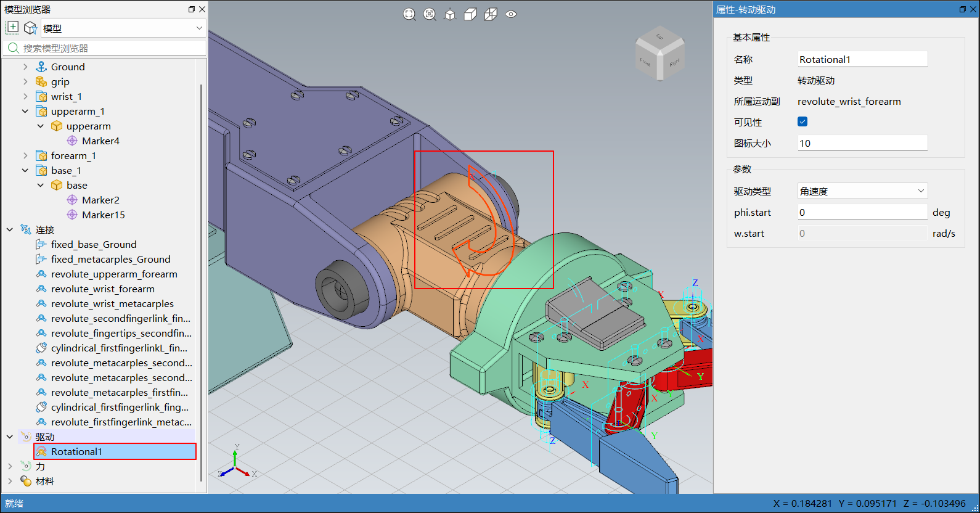Viewport: 980px width, 513px height.
Task: Expand the forearm_1 tree node
Action: tap(25, 155)
